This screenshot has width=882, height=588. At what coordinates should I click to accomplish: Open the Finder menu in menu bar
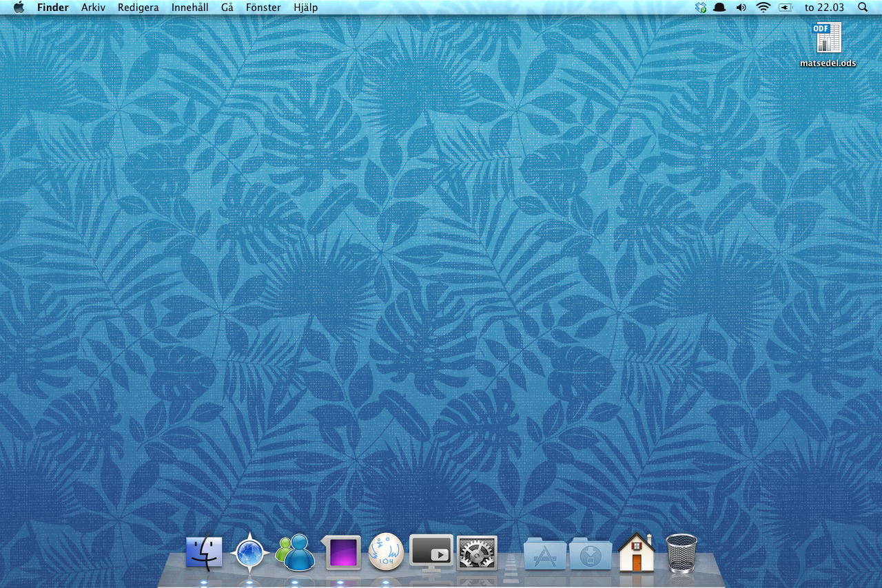tap(53, 8)
